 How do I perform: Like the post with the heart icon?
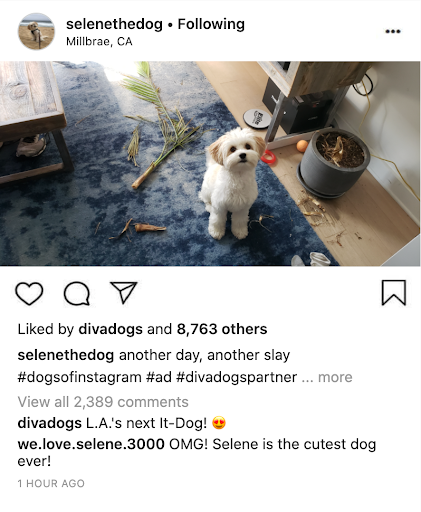[x=29, y=294]
